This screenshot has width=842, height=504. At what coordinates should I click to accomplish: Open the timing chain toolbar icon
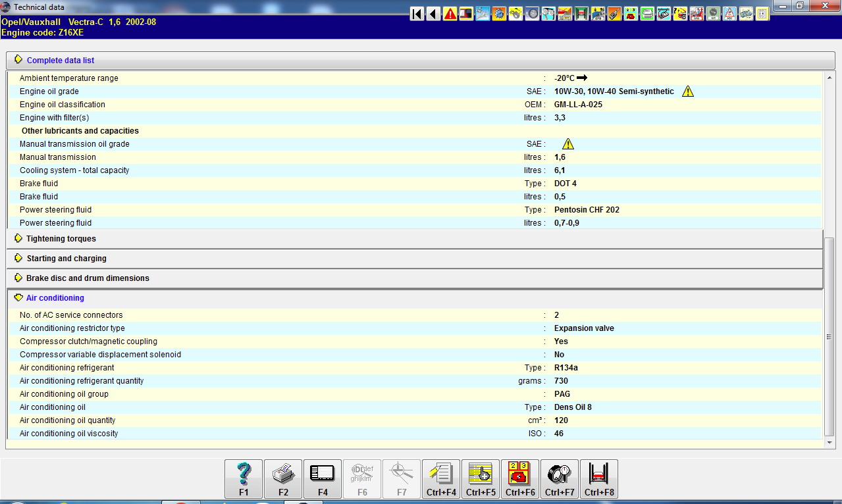point(746,13)
